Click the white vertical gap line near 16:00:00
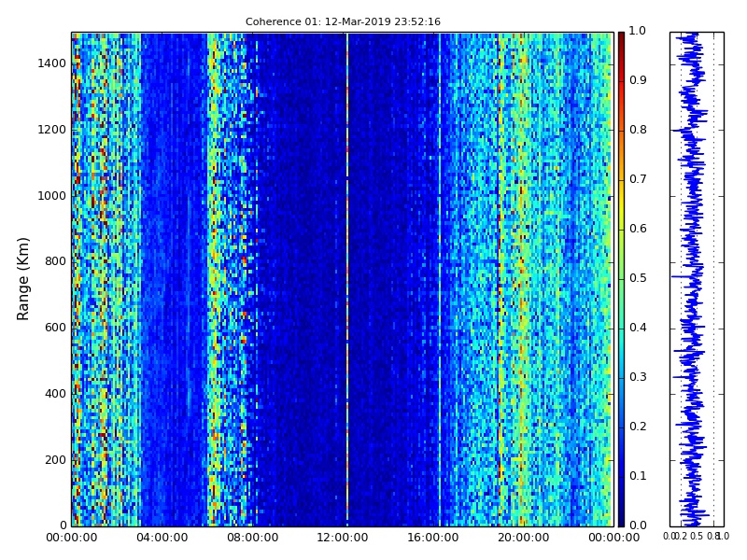 click(x=440, y=279)
